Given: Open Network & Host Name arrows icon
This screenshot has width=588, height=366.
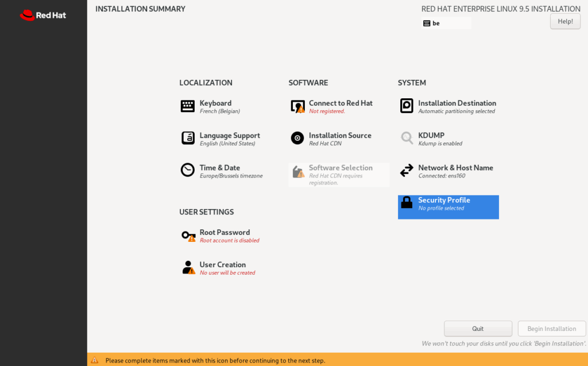Looking at the screenshot, I should coord(407,171).
